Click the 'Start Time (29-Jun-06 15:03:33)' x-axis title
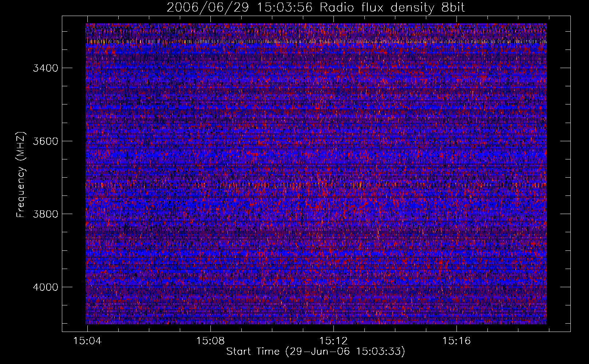The height and width of the screenshot is (364, 589). pyautogui.click(x=316, y=352)
